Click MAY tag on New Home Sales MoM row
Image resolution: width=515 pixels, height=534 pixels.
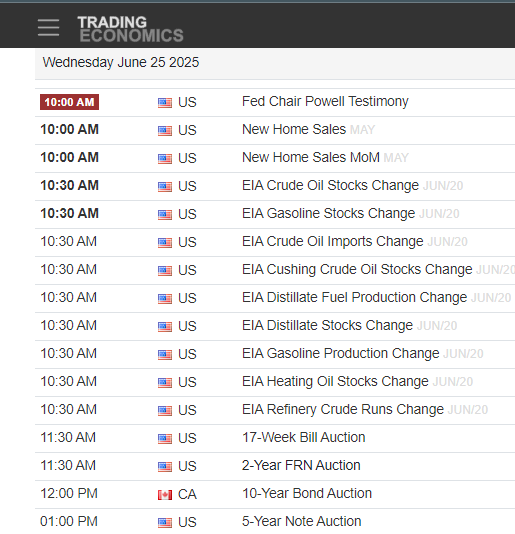pyautogui.click(x=396, y=158)
